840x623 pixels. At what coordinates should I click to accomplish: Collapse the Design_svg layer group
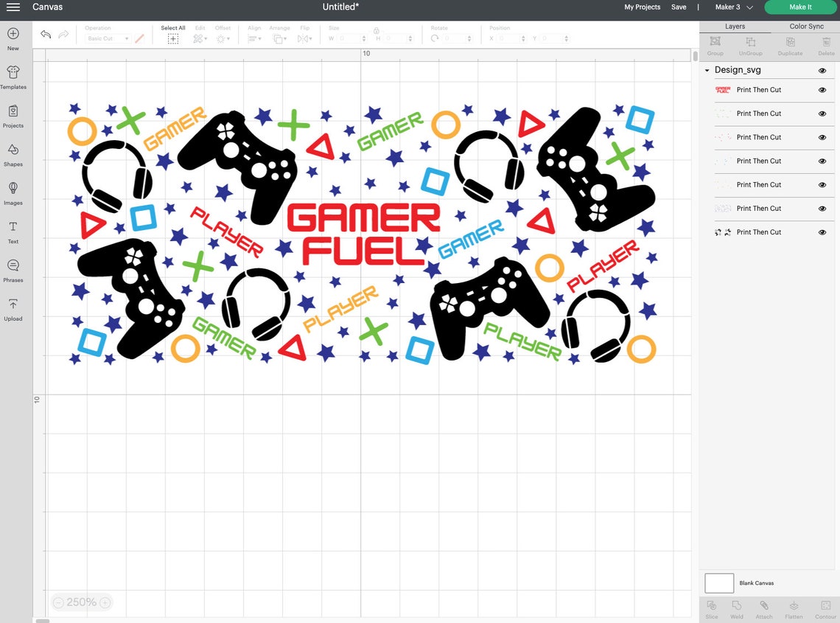point(707,69)
